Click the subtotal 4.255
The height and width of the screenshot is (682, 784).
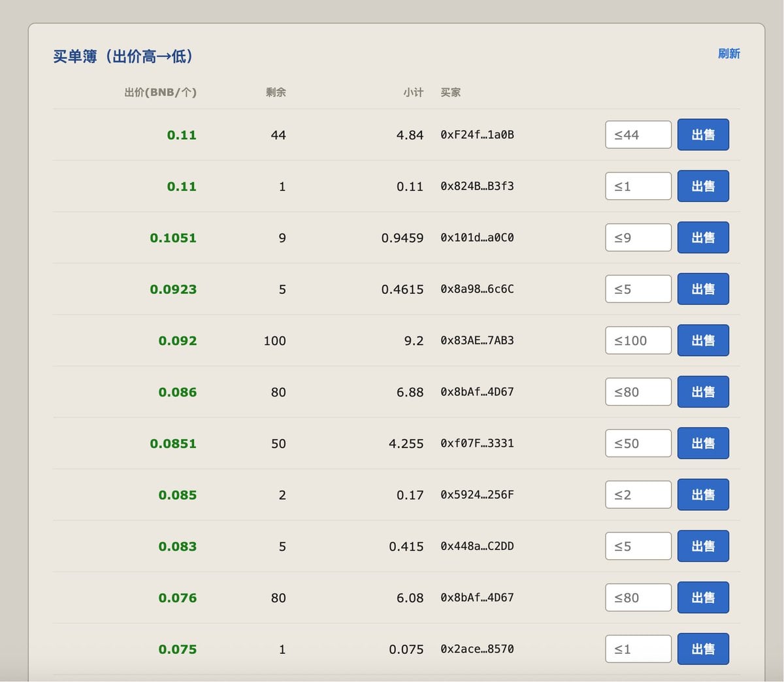point(406,444)
